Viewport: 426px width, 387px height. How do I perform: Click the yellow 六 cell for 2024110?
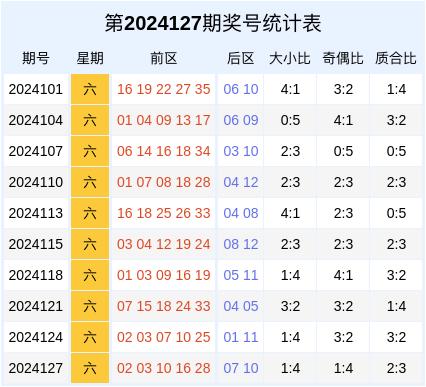pyautogui.click(x=90, y=182)
